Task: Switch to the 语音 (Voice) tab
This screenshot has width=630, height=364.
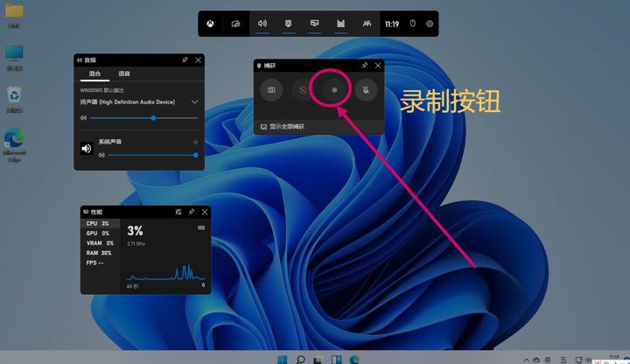Action: 124,73
